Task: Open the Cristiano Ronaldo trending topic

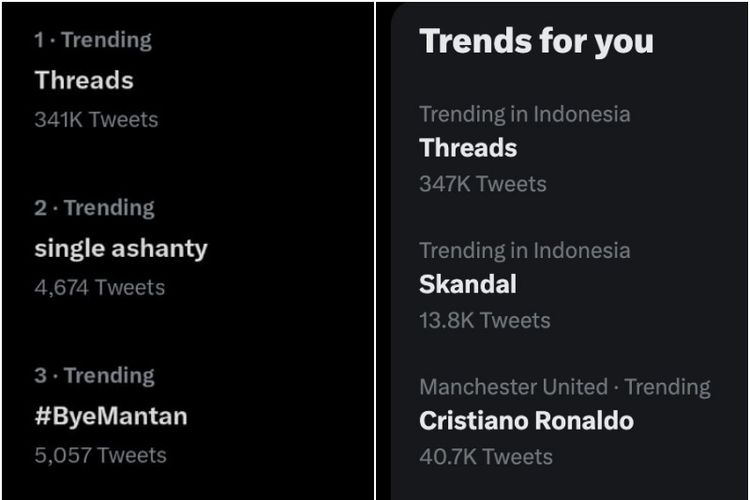Action: 526,421
